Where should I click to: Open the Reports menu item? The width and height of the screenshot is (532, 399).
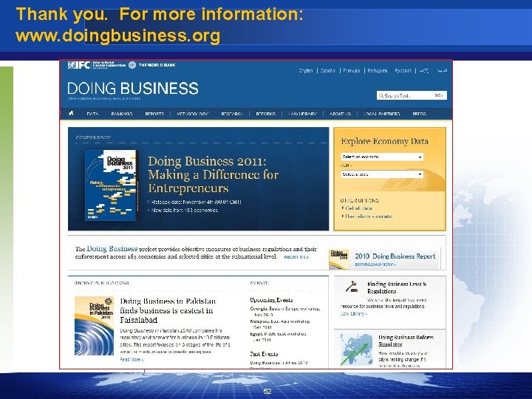point(154,114)
